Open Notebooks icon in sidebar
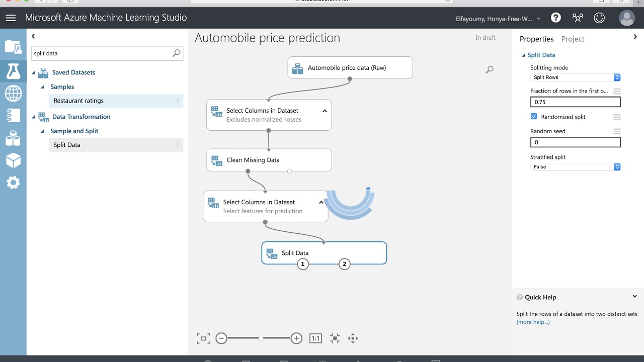Image resolution: width=644 pixels, height=362 pixels. (13, 115)
